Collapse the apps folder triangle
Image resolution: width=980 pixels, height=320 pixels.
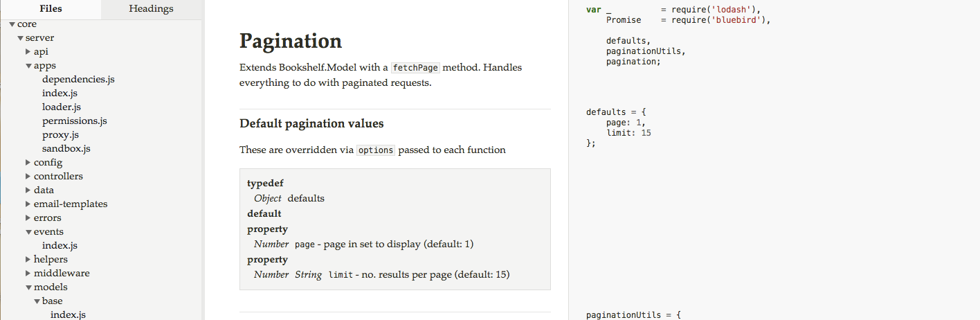tap(28, 66)
